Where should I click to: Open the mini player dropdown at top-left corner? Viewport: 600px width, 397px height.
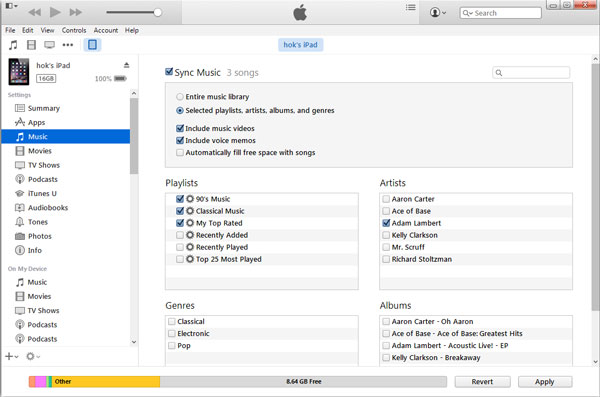(x=11, y=5)
